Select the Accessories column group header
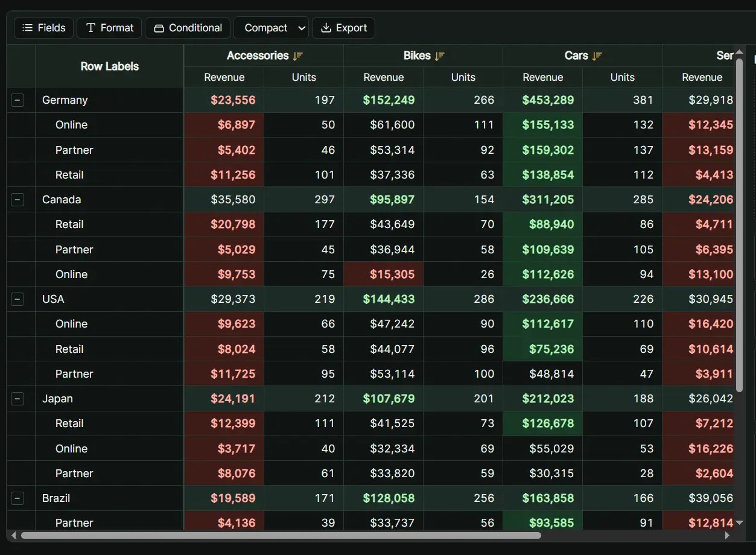 264,55
